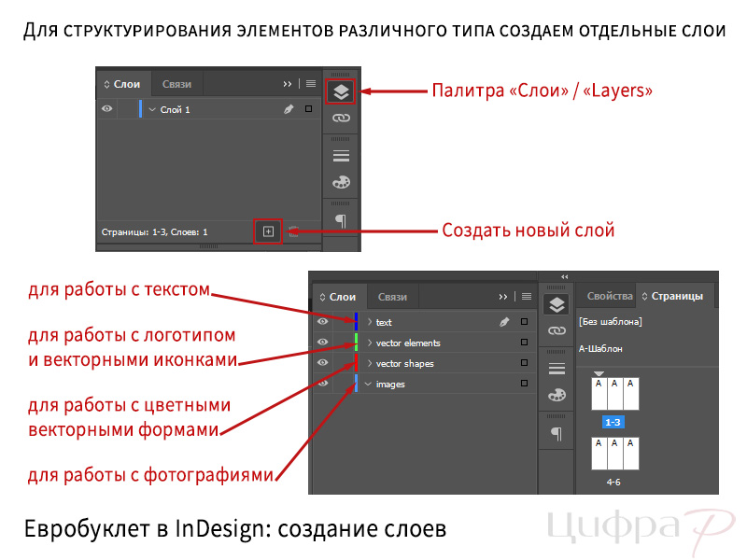Click the selection square on vector elements layer

tap(524, 342)
